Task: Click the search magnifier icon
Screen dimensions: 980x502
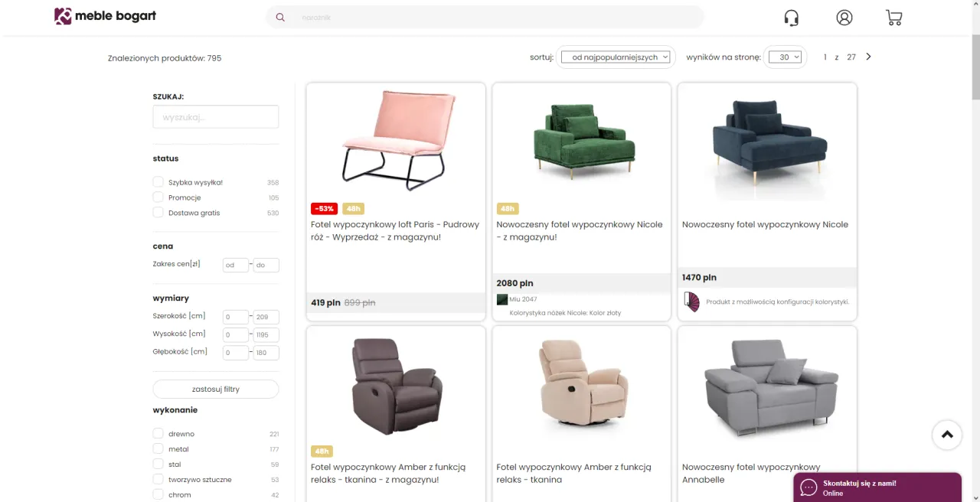Action: 280,17
